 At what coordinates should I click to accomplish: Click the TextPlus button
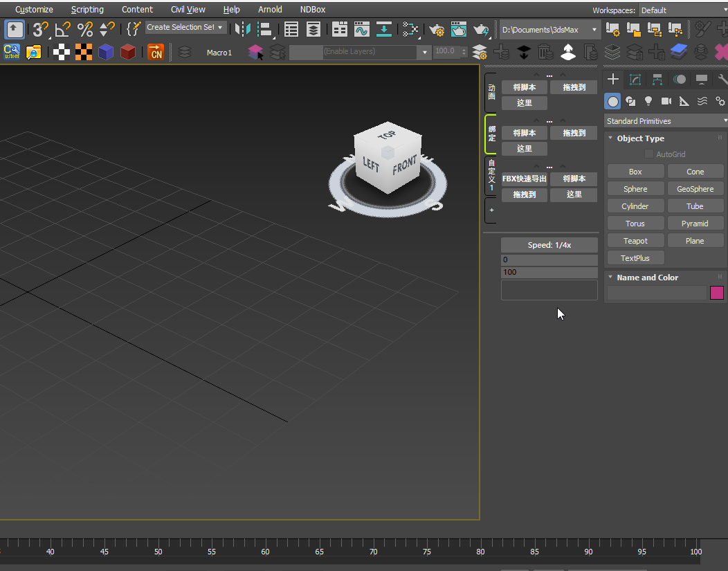[635, 258]
